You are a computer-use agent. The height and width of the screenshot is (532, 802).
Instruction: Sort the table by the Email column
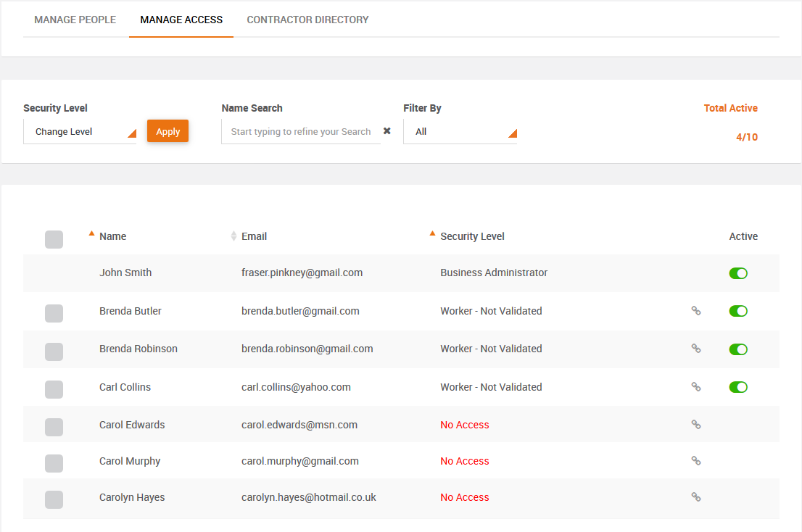tap(233, 236)
